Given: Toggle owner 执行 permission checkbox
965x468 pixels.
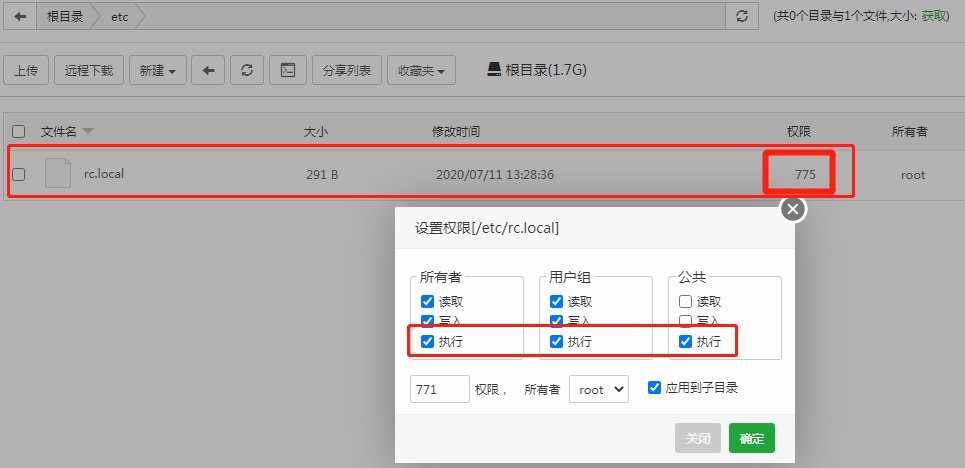Looking at the screenshot, I should pos(428,342).
